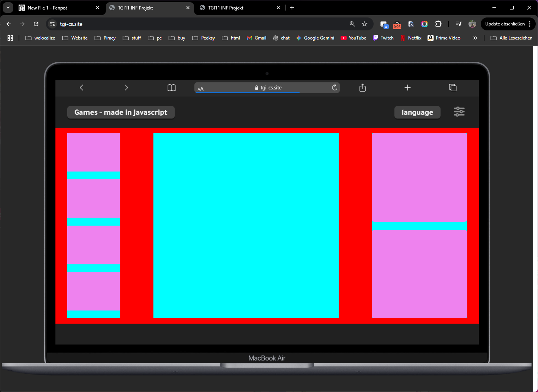Open the zoom magnifier in the address bar
The image size is (538, 392).
pos(352,24)
